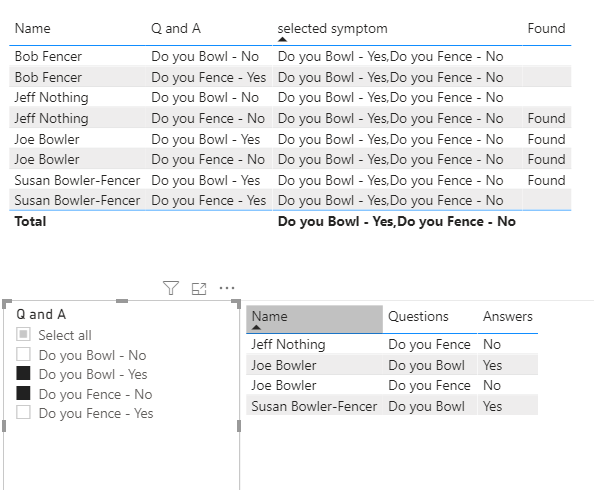
Task: Click sort arrow under lower Name header
Action: [256, 327]
